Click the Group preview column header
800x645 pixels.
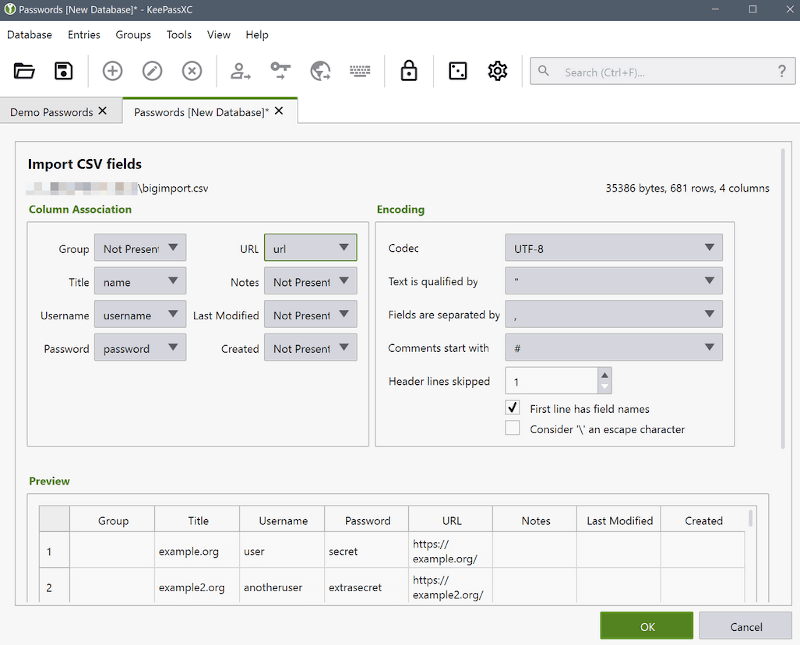112,520
